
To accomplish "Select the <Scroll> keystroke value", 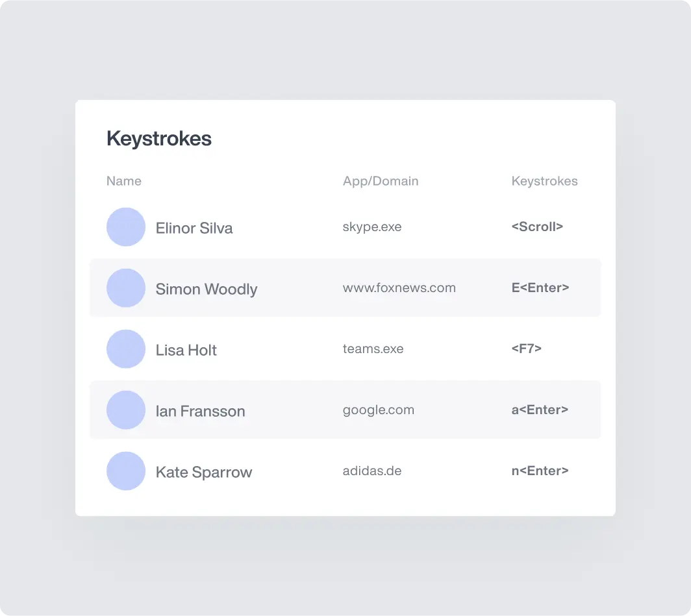I will [537, 227].
